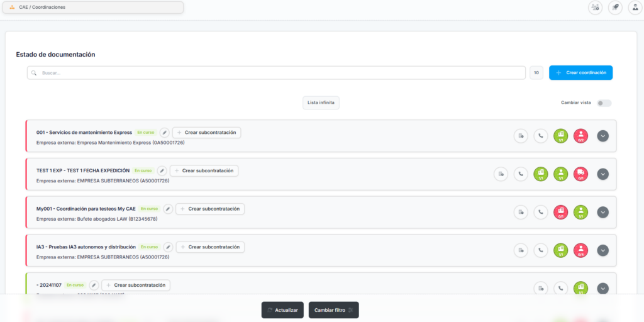Screen dimensions: 644x322
Task: Edit the 20241107 coordination with pencil icon
Action: [x=94, y=286]
